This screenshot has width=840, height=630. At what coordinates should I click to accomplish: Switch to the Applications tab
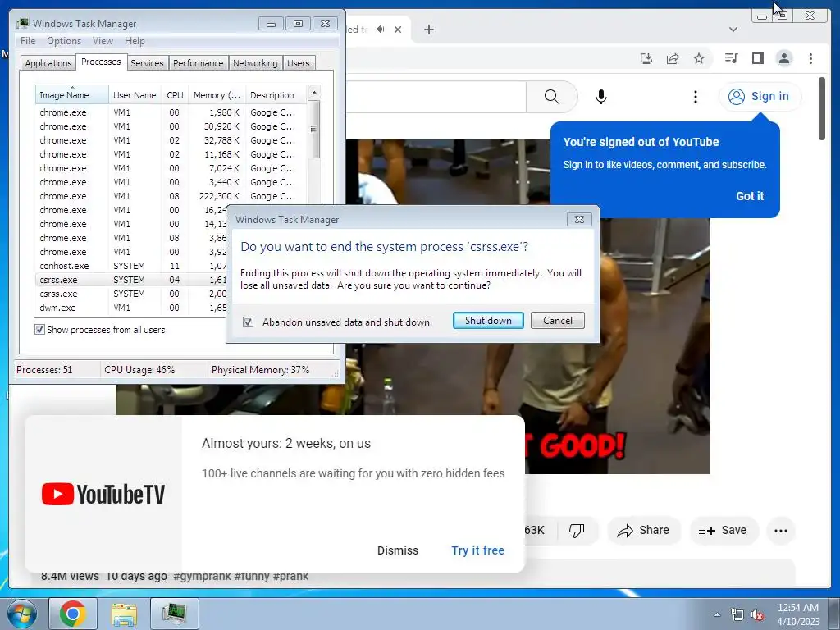click(48, 63)
